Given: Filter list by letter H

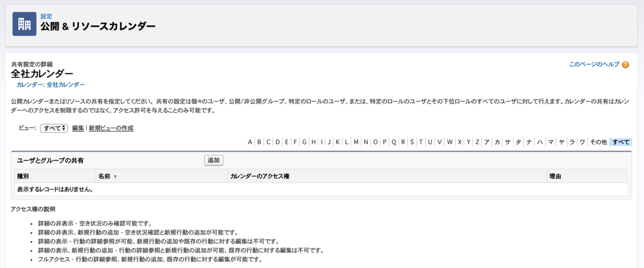Looking at the screenshot, I should pyautogui.click(x=313, y=142).
